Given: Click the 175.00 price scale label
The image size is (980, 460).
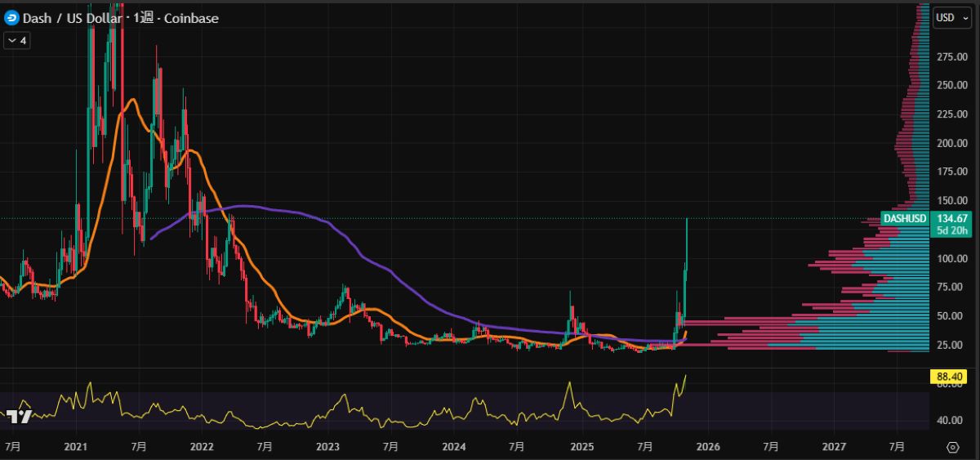Looking at the screenshot, I should pos(951,172).
